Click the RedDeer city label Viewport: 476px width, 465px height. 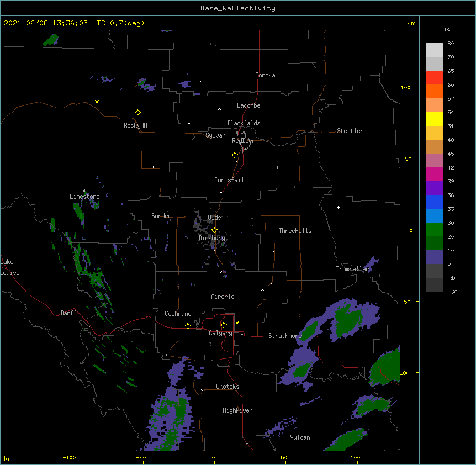pos(243,141)
